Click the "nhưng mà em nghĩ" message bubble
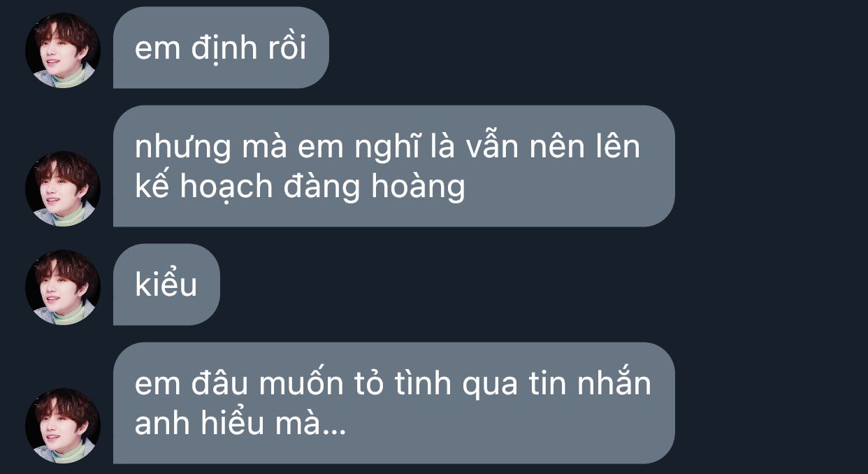Screen dimensions: 868x474 point(393,166)
